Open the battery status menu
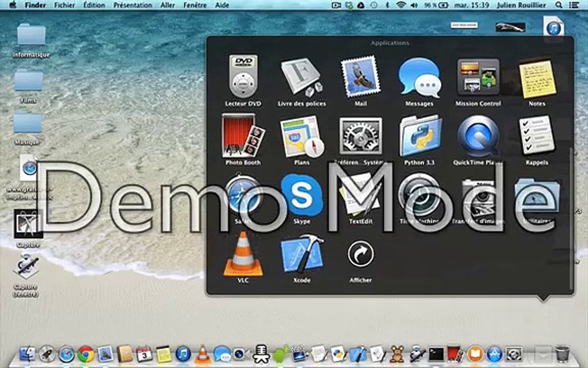This screenshot has width=588, height=368. (436, 5)
